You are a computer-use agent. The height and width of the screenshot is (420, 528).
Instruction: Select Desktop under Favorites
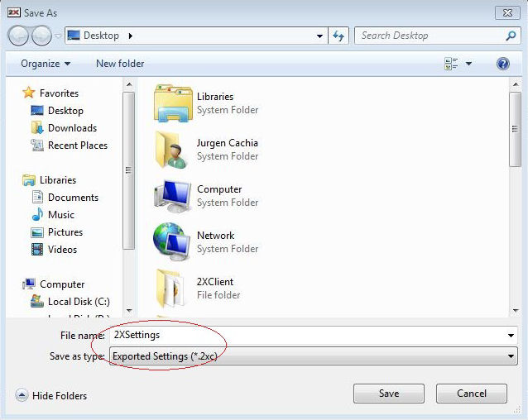[65, 111]
